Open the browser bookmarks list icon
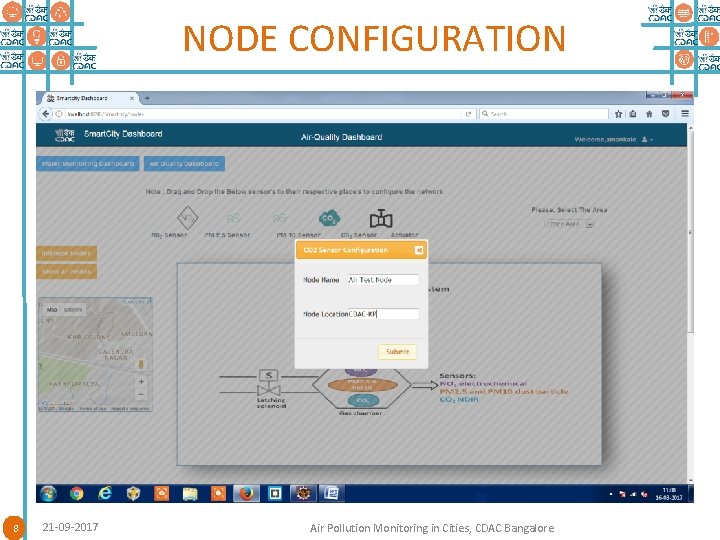Viewport: 720px width, 540px height. [633, 114]
